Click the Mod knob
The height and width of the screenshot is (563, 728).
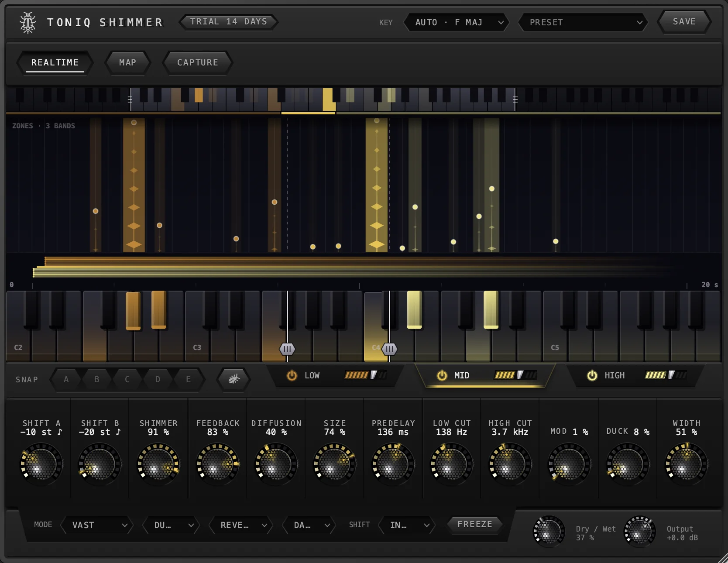click(x=569, y=464)
